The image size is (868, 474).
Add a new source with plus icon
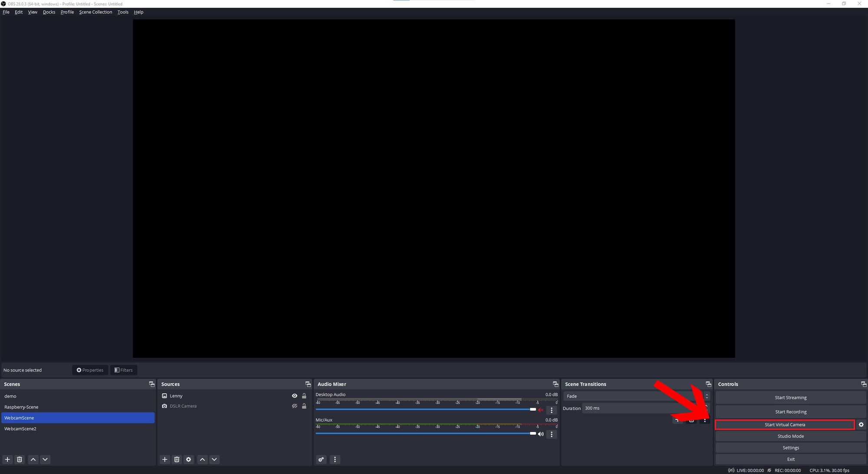[164, 459]
